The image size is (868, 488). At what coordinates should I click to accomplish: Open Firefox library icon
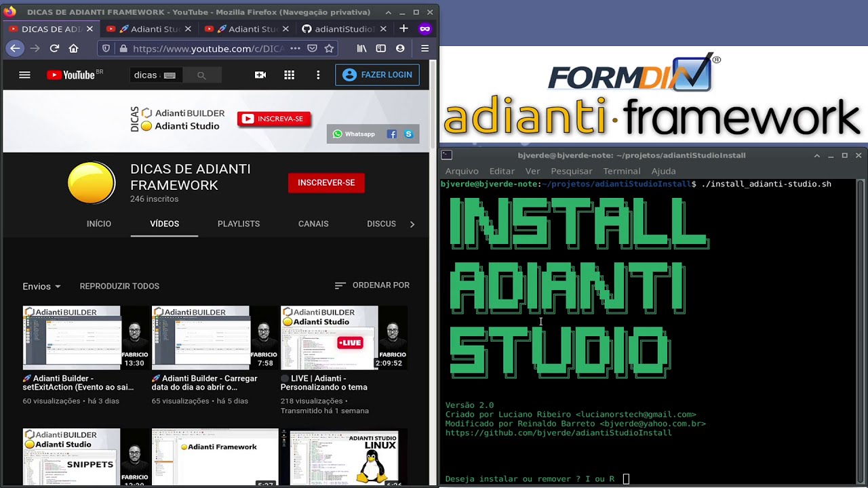362,48
